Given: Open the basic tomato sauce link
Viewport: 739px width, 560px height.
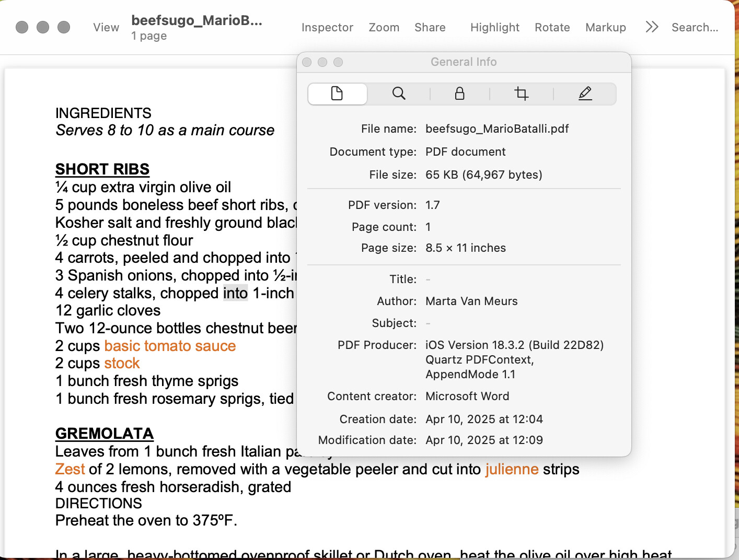Looking at the screenshot, I should click(x=170, y=346).
